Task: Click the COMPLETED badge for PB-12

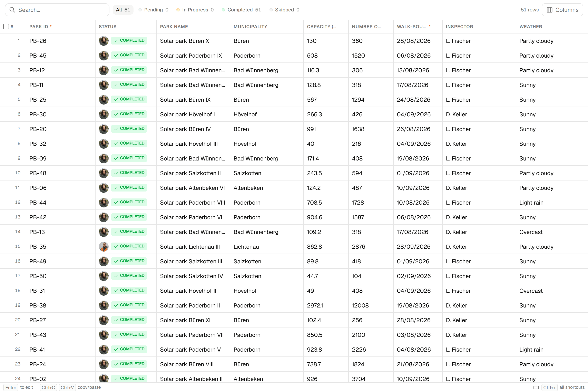Action: pos(129,70)
